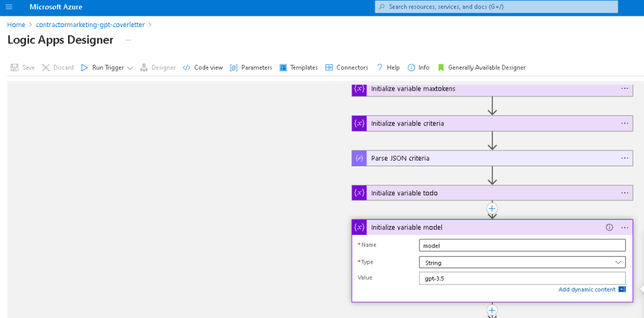
Task: Open ellipsis menu for Initialize variable todo
Action: point(624,193)
